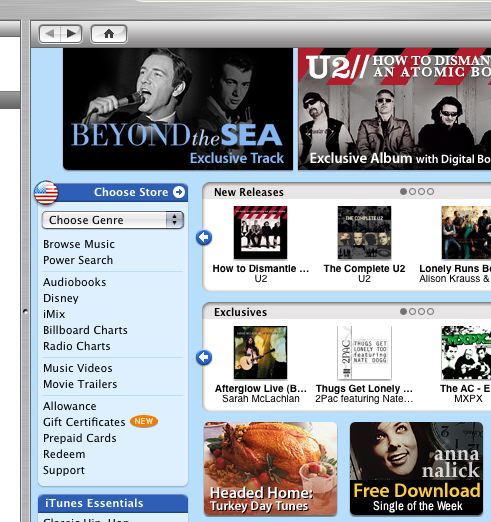This screenshot has height=522, width=491.
Task: Open Afterglow Live album cover
Action: click(260, 352)
